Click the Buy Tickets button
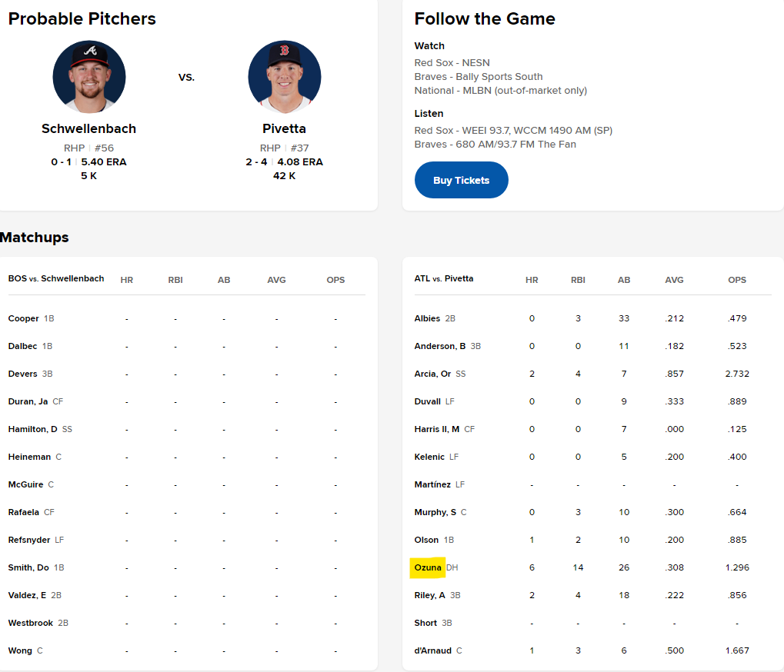This screenshot has height=672, width=784. [x=461, y=180]
